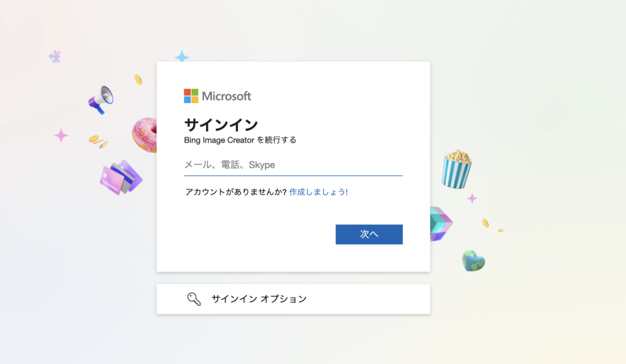Open サインイン オプション panel
The image size is (626, 364).
click(293, 299)
